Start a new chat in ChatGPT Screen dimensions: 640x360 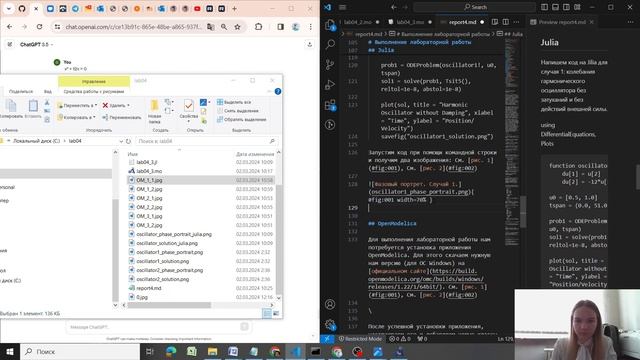[10, 44]
